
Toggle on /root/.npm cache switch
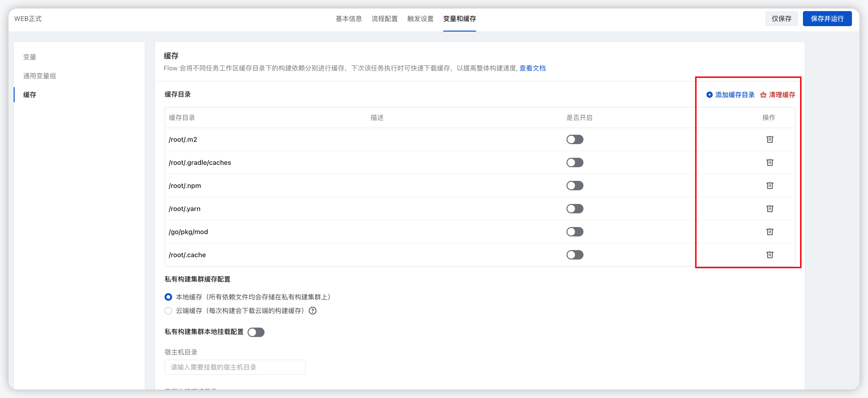click(x=575, y=186)
